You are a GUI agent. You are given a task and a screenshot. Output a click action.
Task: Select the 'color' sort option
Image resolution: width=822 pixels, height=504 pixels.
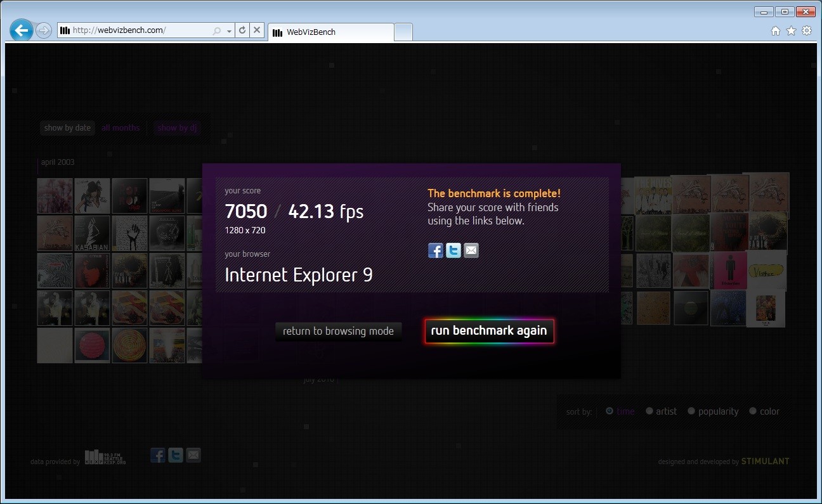(x=764, y=411)
